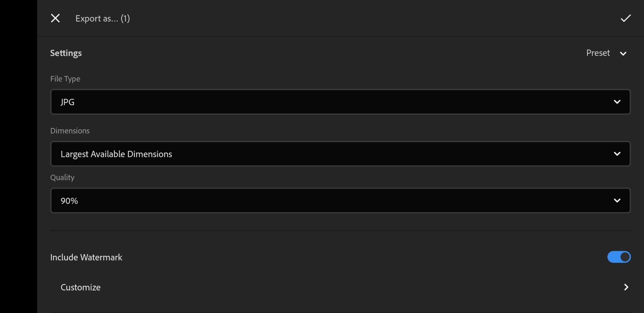Click the 90% quality value field
The width and height of the screenshot is (644, 313).
point(69,200)
